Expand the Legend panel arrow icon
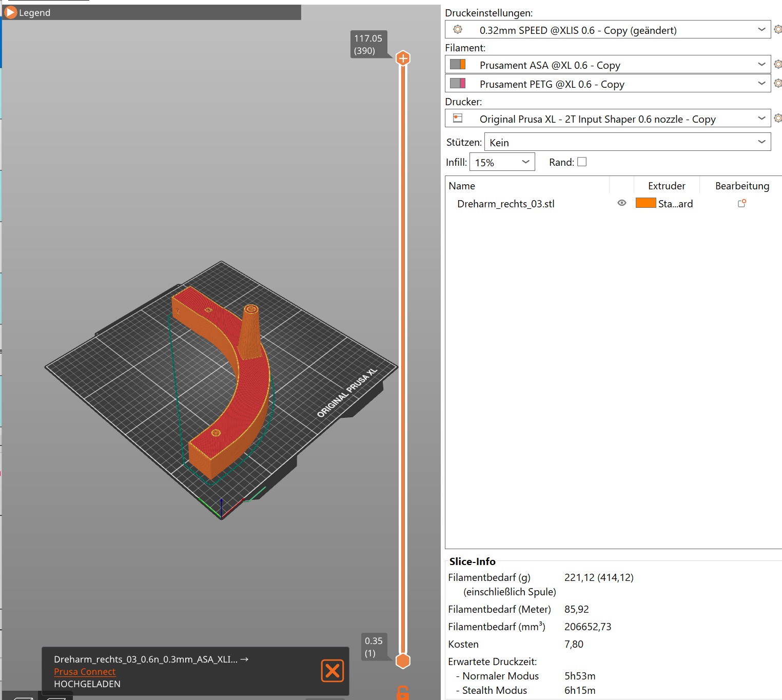Viewport: 782px width, 700px height. coord(11,12)
